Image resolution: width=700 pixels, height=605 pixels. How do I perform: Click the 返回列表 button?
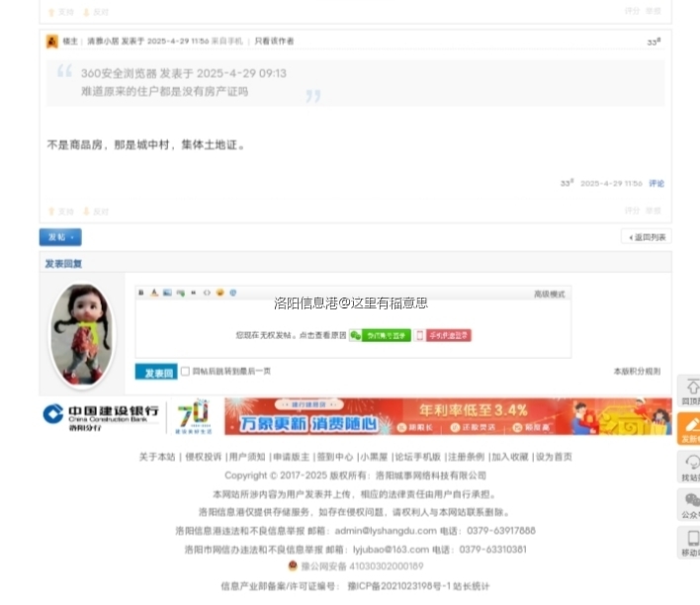pyautogui.click(x=647, y=237)
